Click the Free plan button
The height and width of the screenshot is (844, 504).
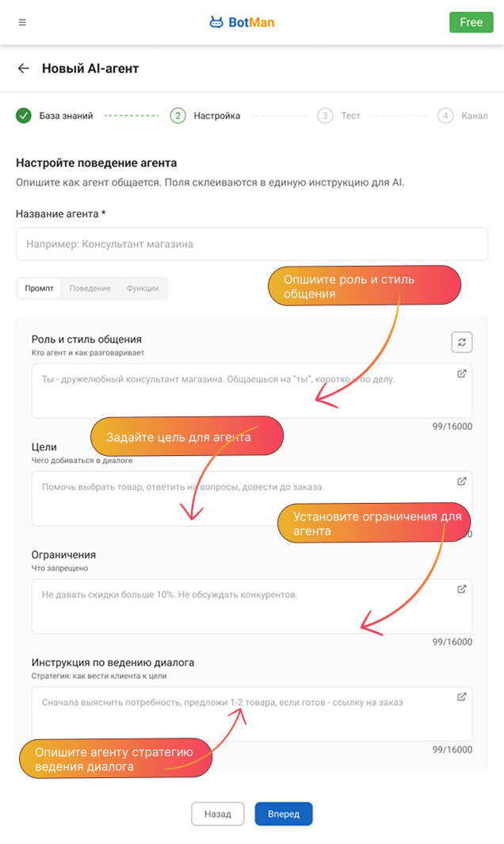pyautogui.click(x=471, y=22)
